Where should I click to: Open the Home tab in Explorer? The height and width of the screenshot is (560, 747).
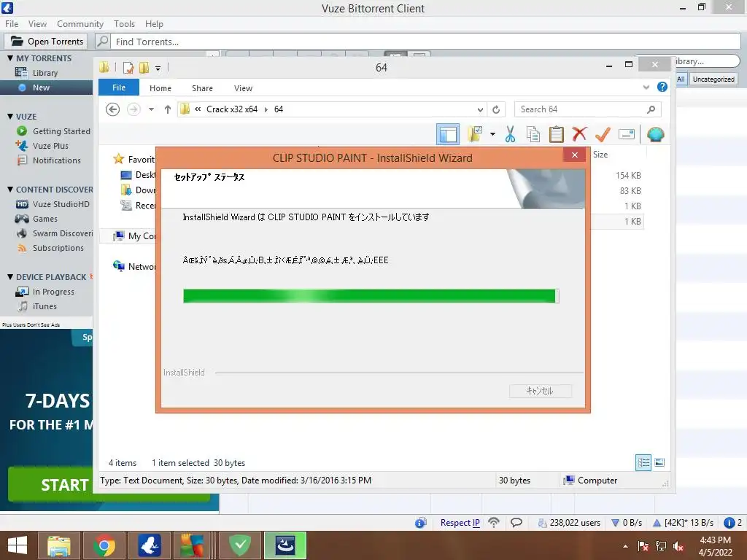click(x=160, y=88)
